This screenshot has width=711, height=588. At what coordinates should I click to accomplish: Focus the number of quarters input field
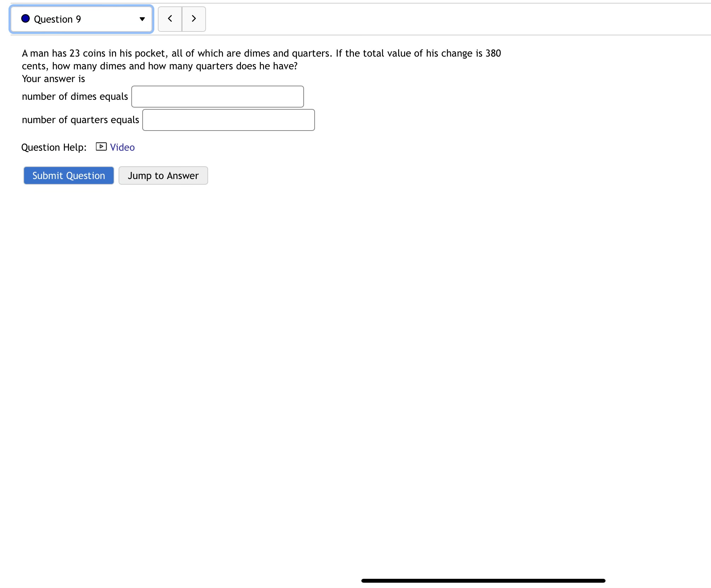pos(228,120)
